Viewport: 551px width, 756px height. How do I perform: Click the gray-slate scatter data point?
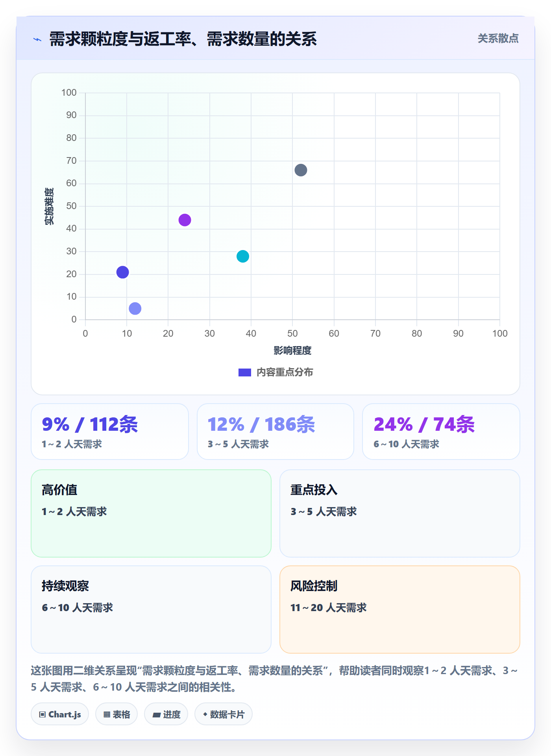[301, 170]
